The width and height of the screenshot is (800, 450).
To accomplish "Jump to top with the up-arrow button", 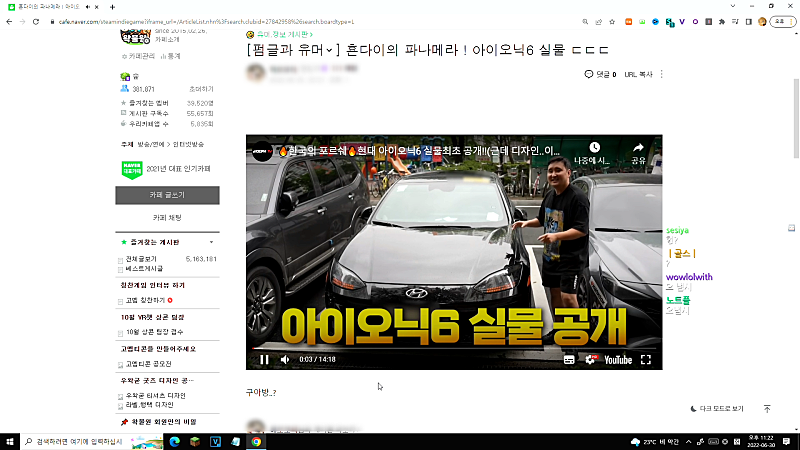I will tap(767, 409).
